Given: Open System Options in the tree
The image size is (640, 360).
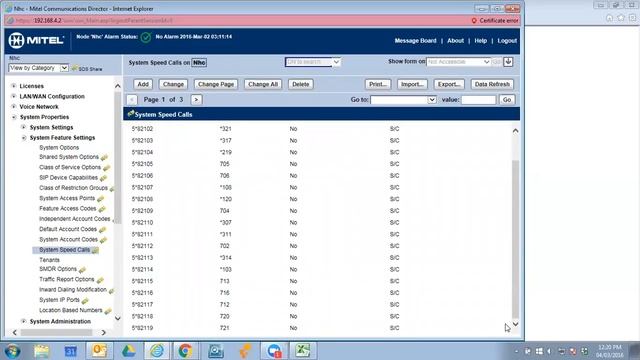Looking at the screenshot, I should (x=59, y=147).
